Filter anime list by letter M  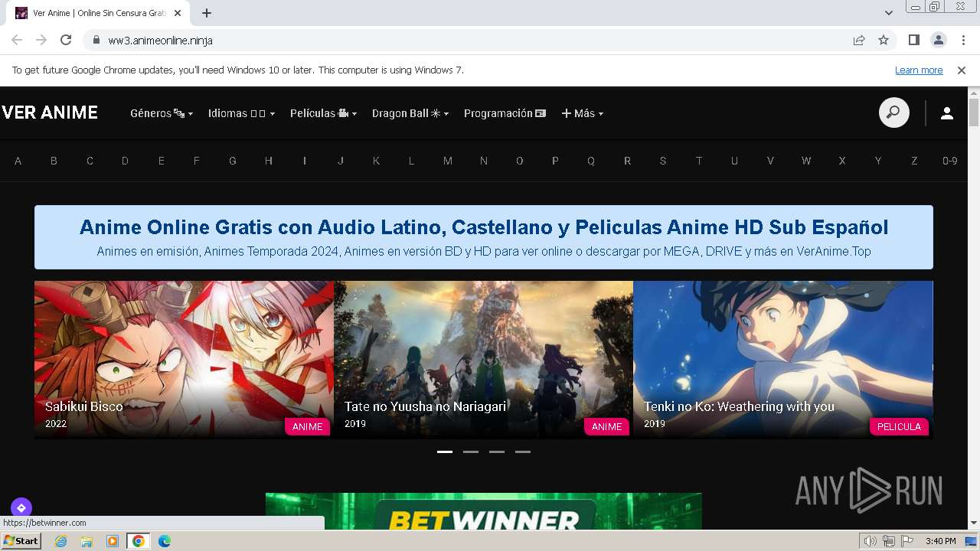click(x=447, y=161)
